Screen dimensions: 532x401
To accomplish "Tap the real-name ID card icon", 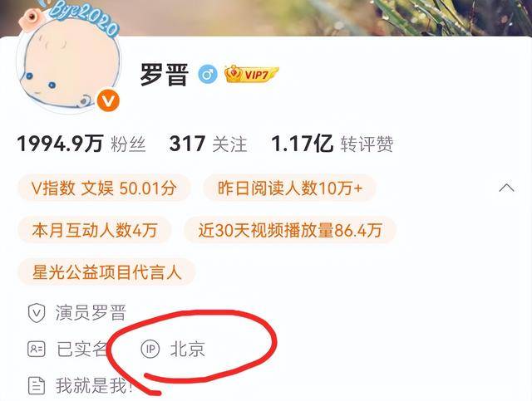I will pos(37,349).
